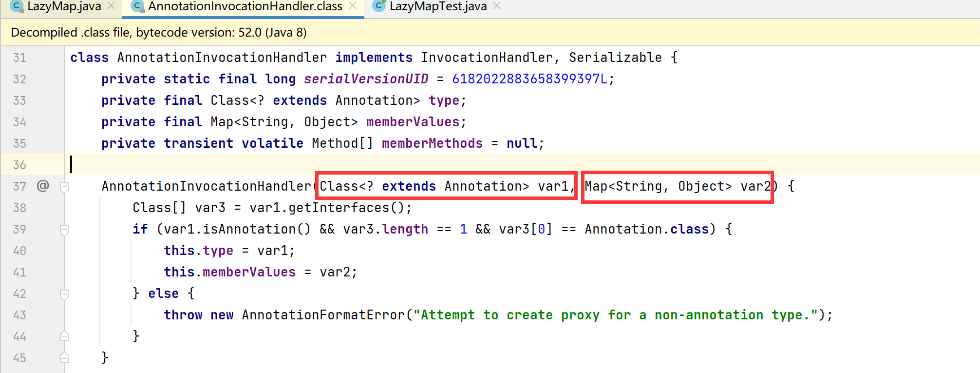Click the memberValues field on line 34

coord(413,122)
